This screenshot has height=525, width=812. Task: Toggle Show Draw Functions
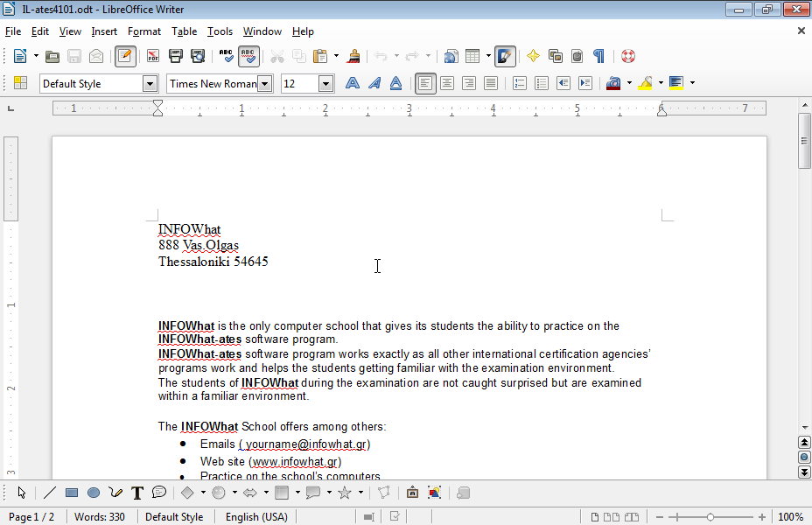pos(505,56)
